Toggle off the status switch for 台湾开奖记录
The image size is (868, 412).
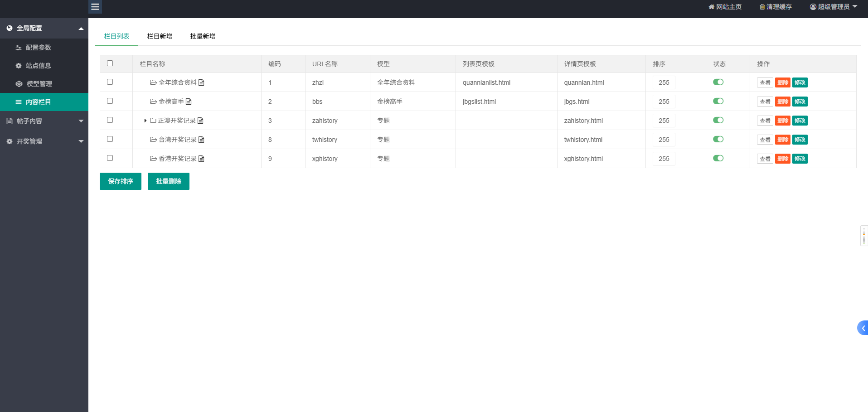(x=718, y=139)
